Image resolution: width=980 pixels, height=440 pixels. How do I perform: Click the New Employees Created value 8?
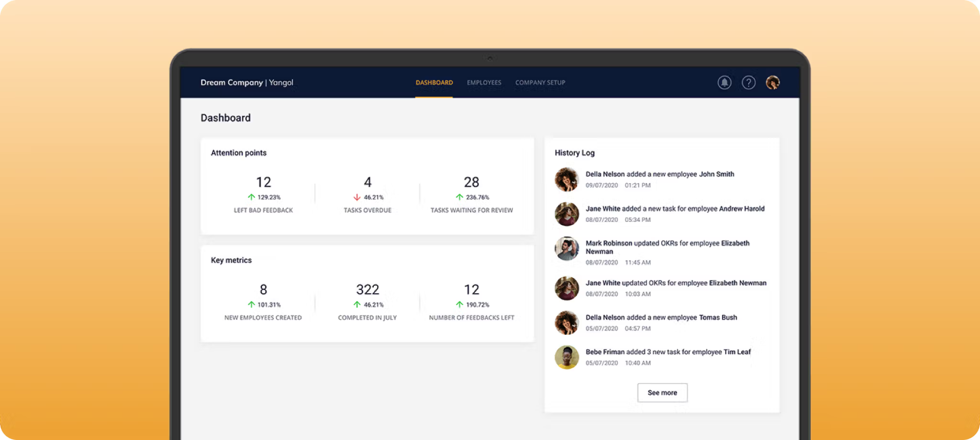click(264, 290)
